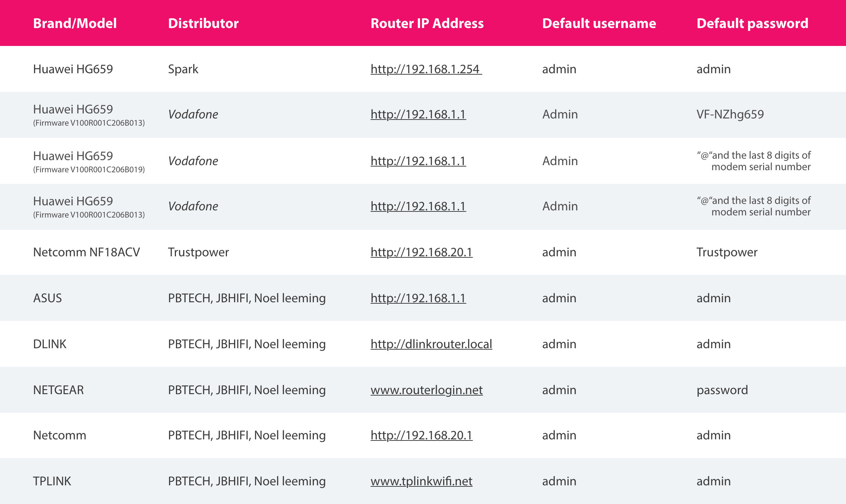The image size is (846, 504).
Task: Select the distributor cell in the ASUS row
Action: (x=247, y=298)
